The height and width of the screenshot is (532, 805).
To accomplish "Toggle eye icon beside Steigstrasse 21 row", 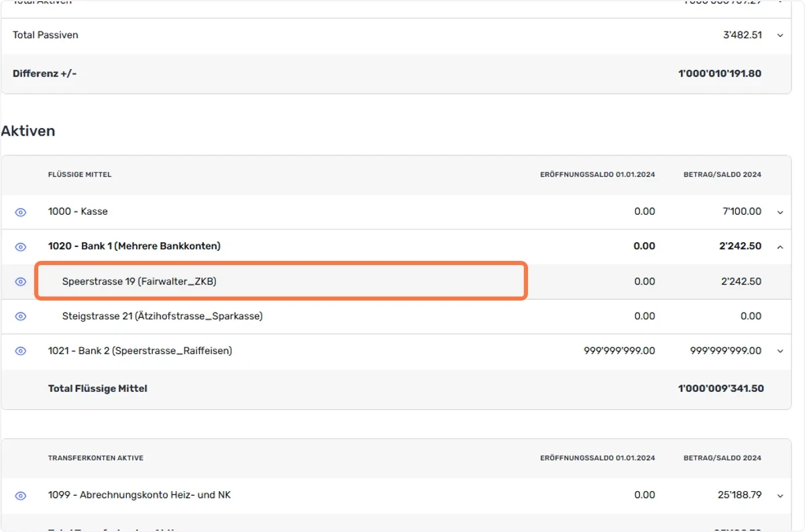I will pos(21,316).
